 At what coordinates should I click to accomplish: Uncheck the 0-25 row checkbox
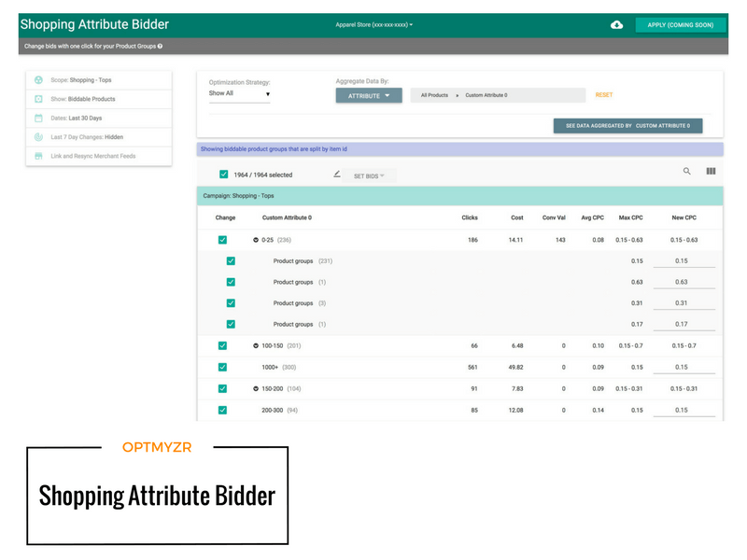tap(222, 240)
